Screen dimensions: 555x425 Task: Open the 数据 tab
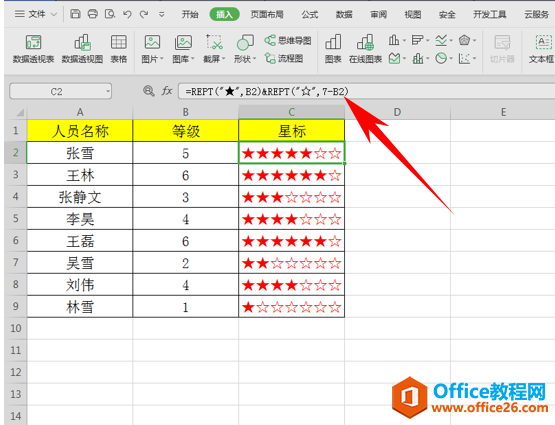pos(344,15)
